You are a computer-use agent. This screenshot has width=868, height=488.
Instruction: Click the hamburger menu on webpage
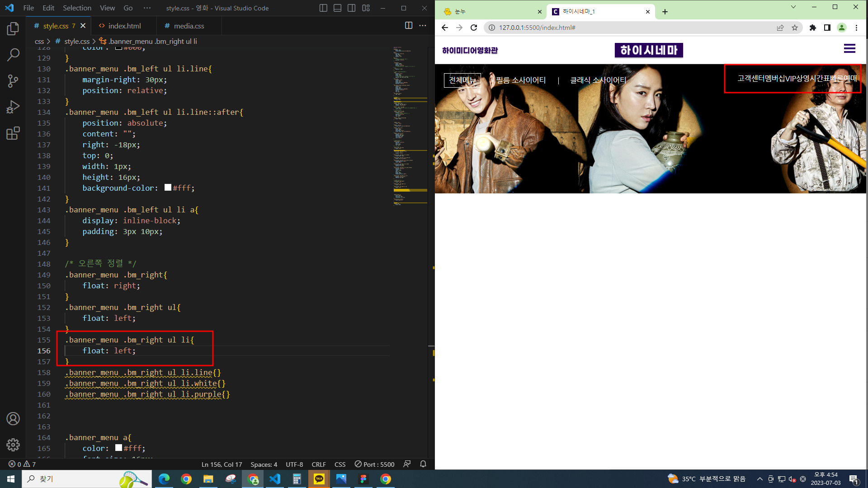click(x=849, y=49)
